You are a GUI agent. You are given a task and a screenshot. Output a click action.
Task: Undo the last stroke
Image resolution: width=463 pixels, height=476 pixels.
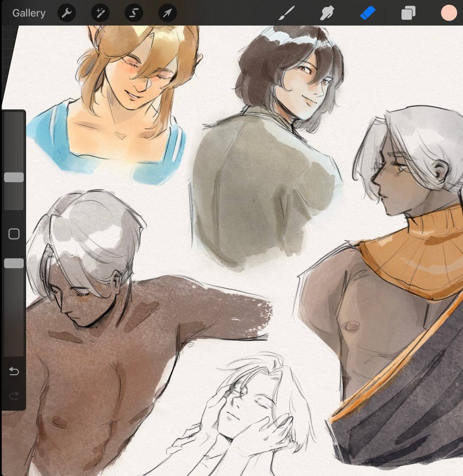[14, 371]
